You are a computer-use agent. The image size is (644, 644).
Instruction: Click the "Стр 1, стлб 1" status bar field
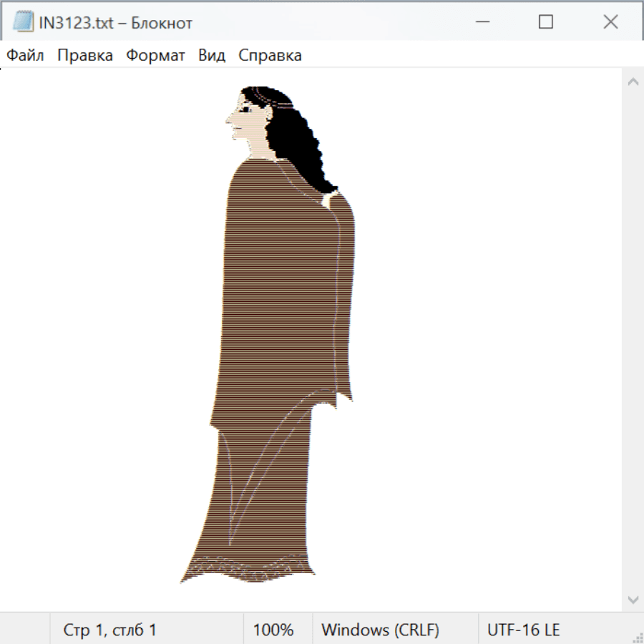click(x=110, y=630)
